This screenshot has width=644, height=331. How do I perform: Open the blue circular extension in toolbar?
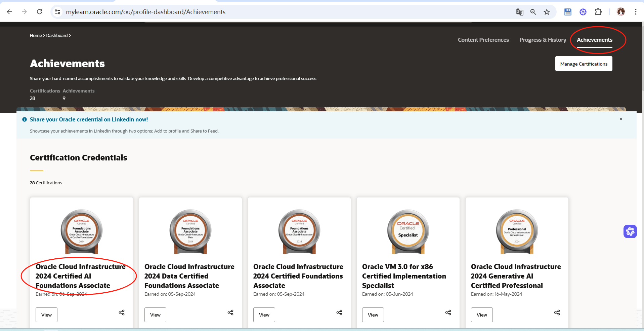click(583, 12)
